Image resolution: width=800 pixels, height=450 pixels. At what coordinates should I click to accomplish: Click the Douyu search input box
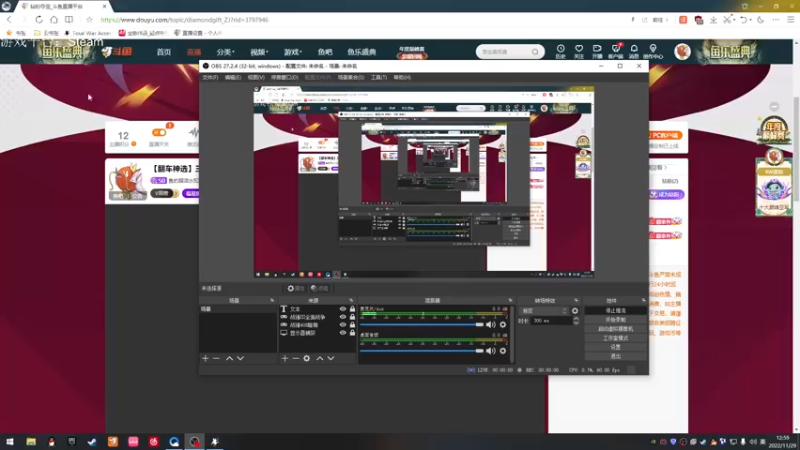(504, 52)
